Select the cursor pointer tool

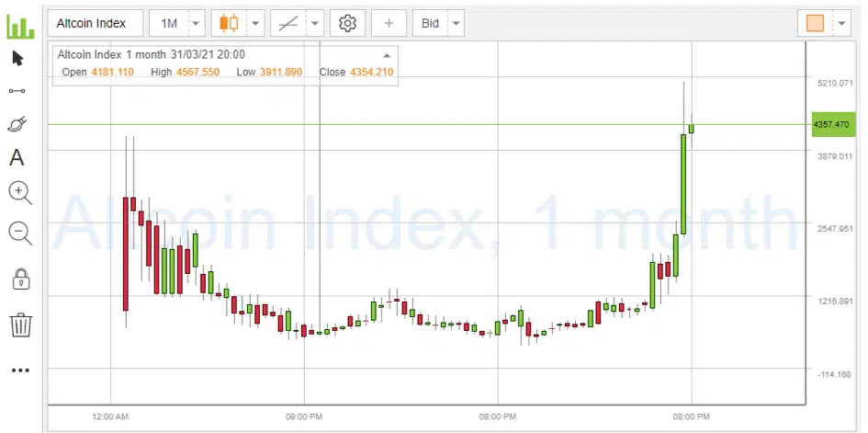17,58
